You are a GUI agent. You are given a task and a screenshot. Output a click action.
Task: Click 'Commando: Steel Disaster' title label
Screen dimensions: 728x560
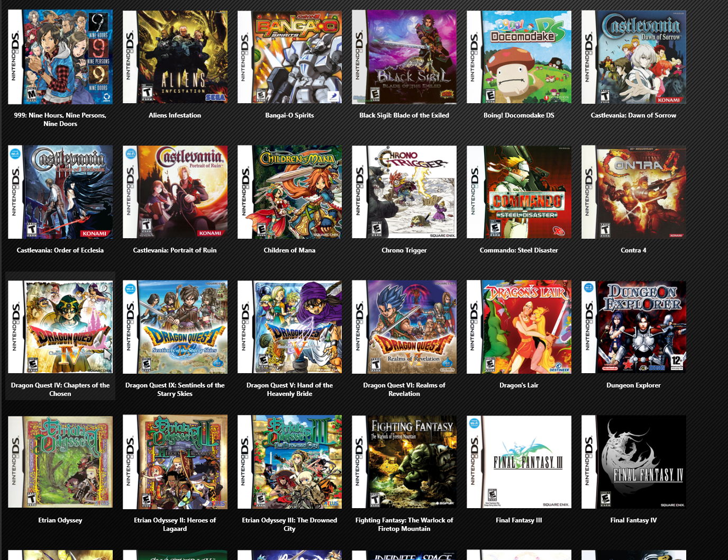tap(519, 250)
